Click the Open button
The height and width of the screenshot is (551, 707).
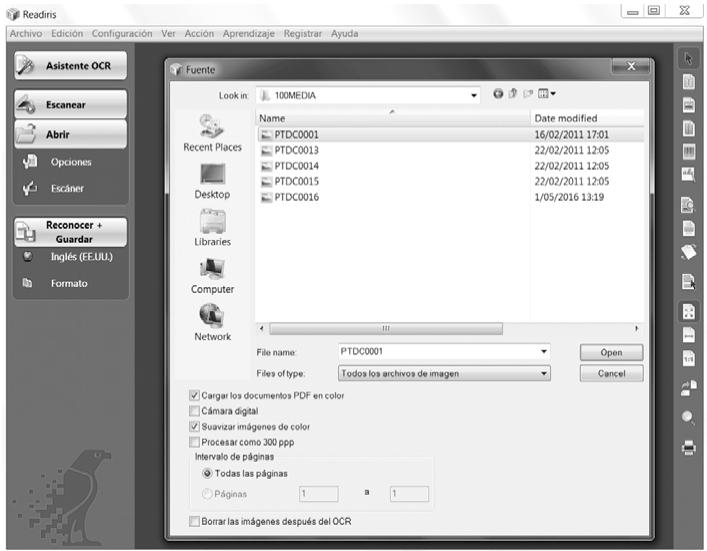pyautogui.click(x=611, y=353)
